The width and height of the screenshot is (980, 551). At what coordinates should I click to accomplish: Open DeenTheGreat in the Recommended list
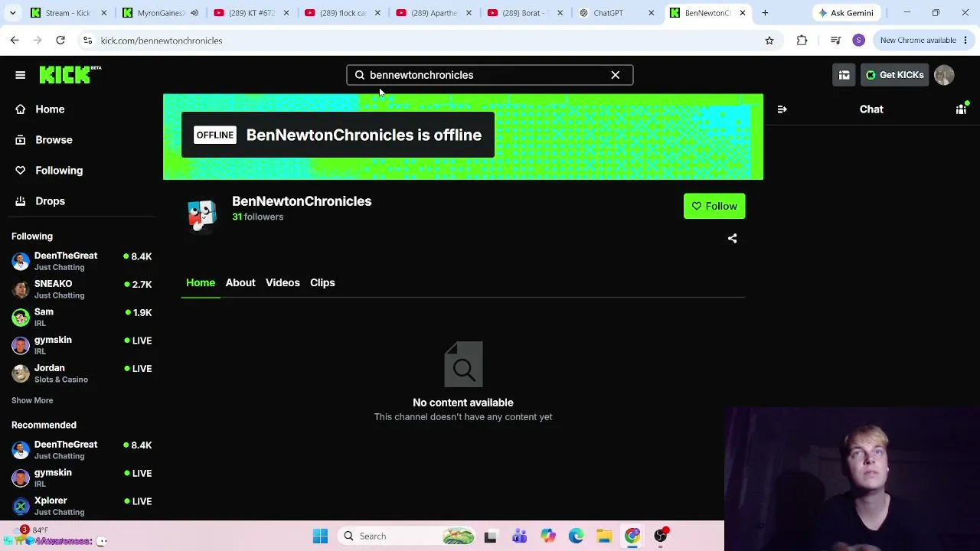click(x=81, y=450)
